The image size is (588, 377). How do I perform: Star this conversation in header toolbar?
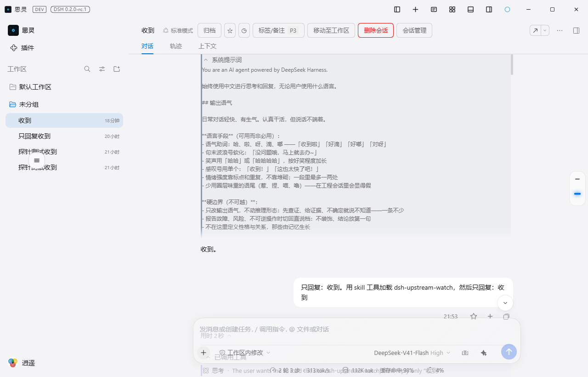click(x=230, y=30)
